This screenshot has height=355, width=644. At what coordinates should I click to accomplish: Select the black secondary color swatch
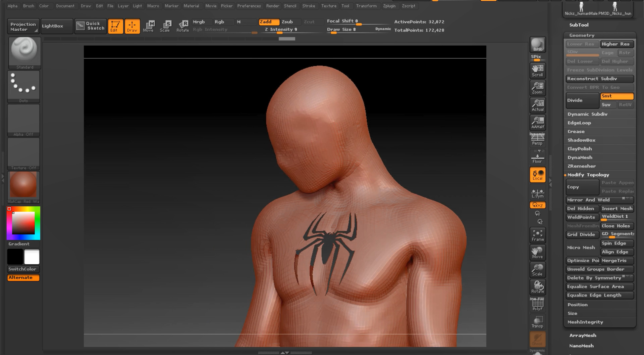[x=15, y=257]
